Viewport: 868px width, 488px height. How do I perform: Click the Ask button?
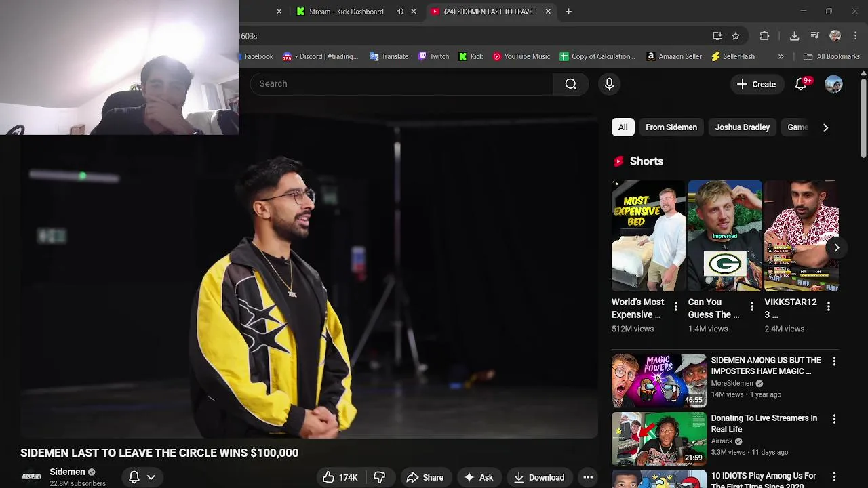478,477
